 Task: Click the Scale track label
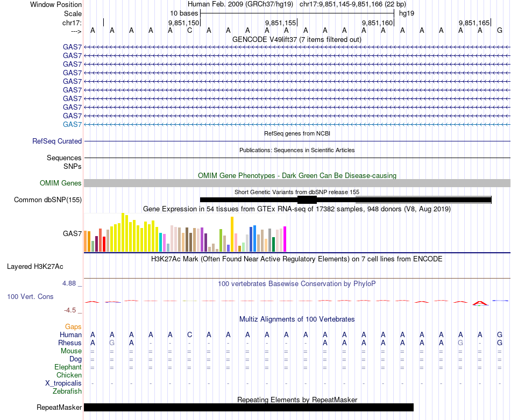point(73,13)
